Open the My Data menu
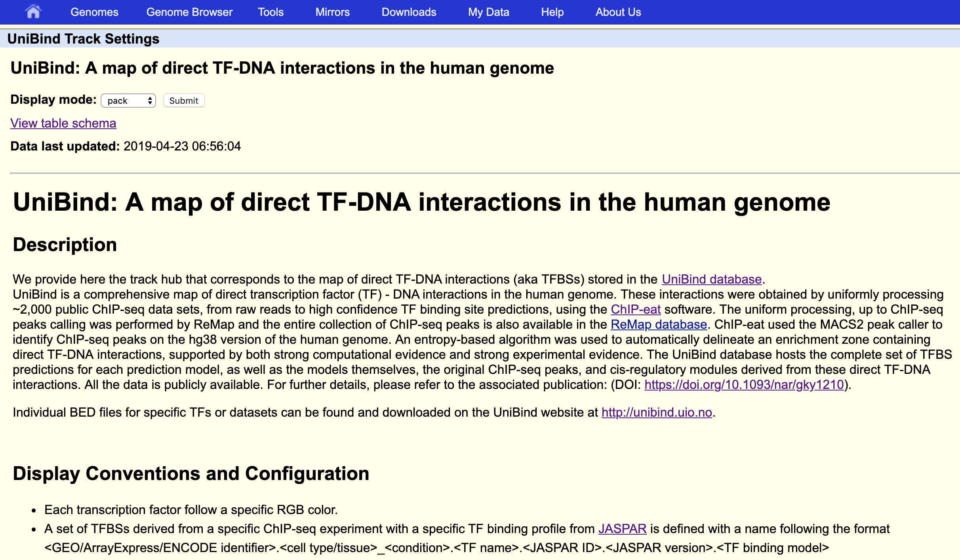960x560 pixels. coord(488,12)
